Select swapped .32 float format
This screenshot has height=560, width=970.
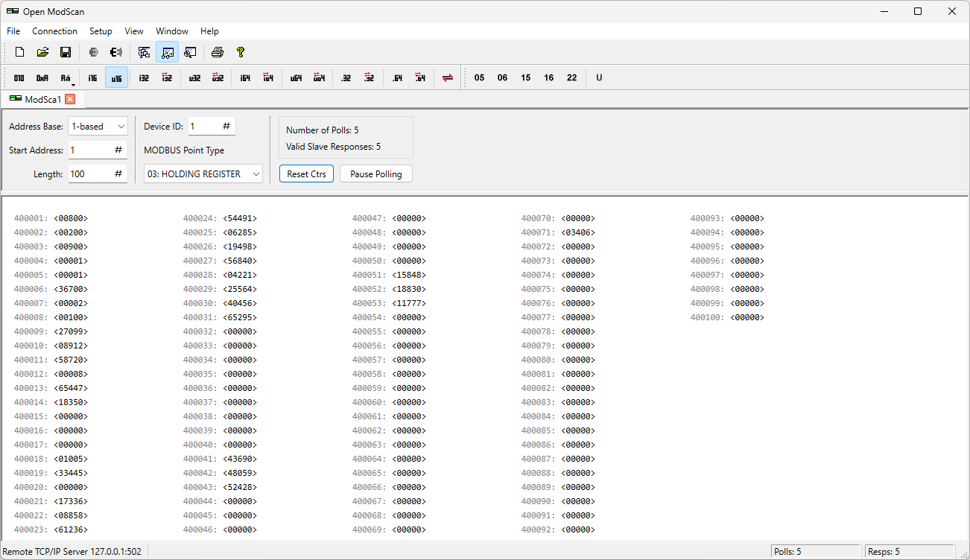369,77
